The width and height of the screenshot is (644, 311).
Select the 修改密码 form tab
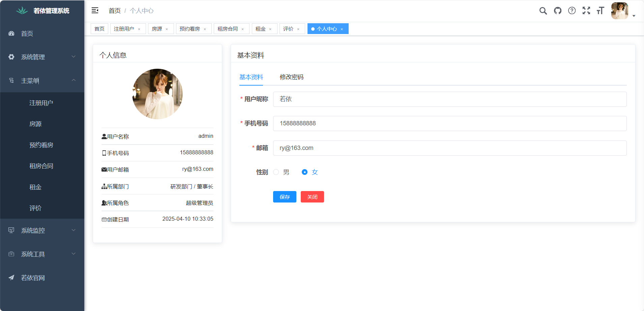pos(292,77)
